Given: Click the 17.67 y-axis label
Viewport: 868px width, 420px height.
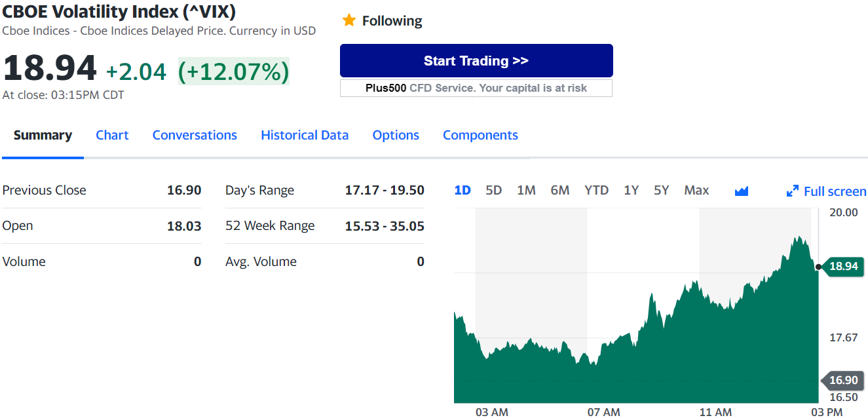Looking at the screenshot, I should (843, 337).
